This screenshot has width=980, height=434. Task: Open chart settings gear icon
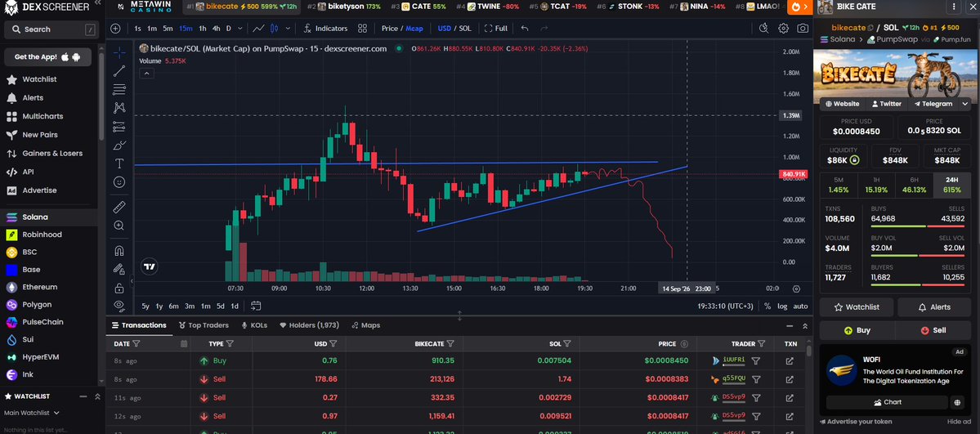tap(783, 28)
